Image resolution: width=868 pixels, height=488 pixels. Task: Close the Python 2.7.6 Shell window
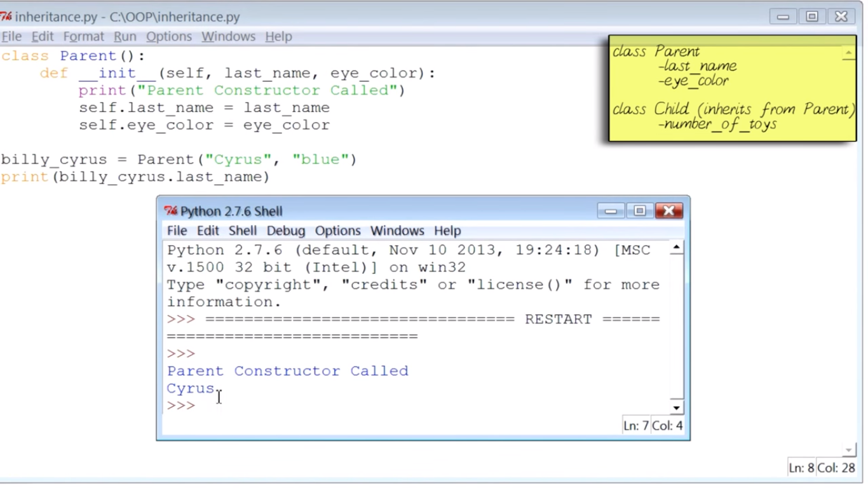pyautogui.click(x=669, y=211)
